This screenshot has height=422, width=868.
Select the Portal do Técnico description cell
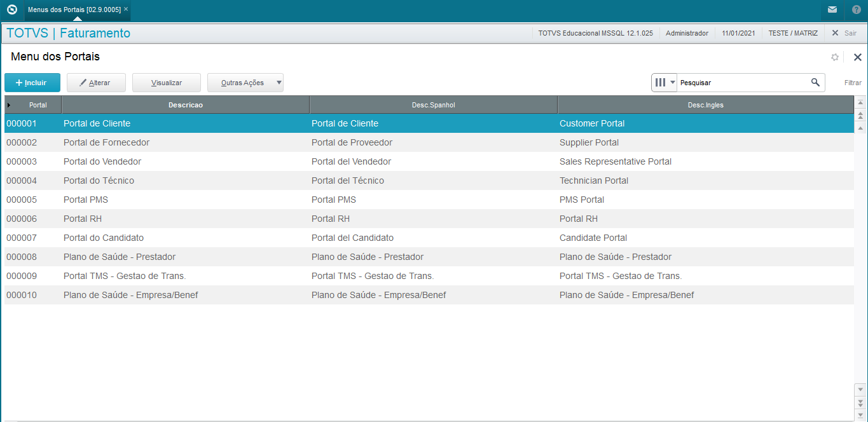tap(99, 180)
